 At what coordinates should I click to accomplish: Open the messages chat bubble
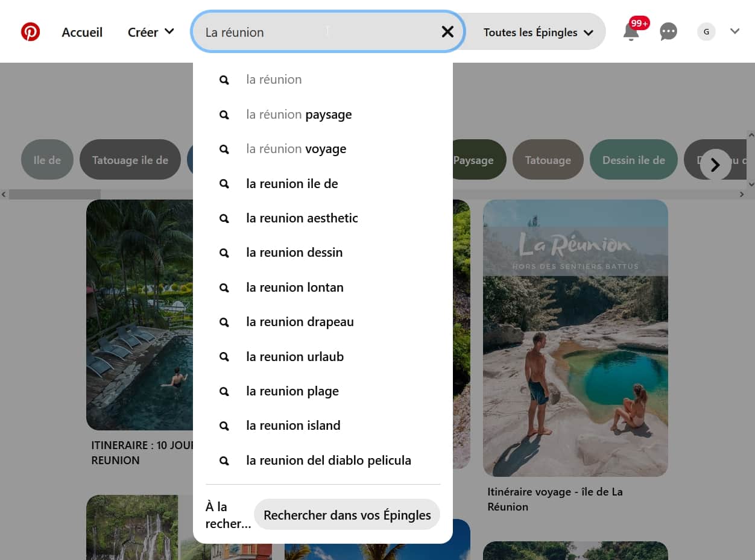coord(668,32)
